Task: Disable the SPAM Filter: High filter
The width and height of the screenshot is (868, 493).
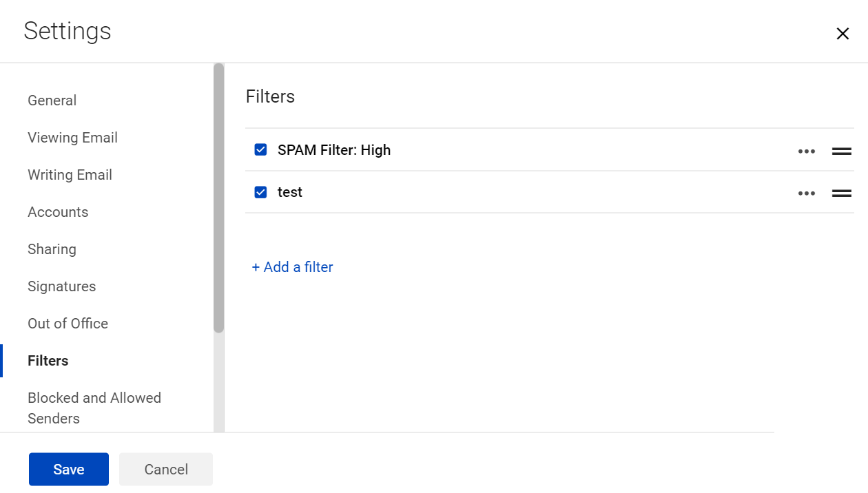Action: point(260,149)
